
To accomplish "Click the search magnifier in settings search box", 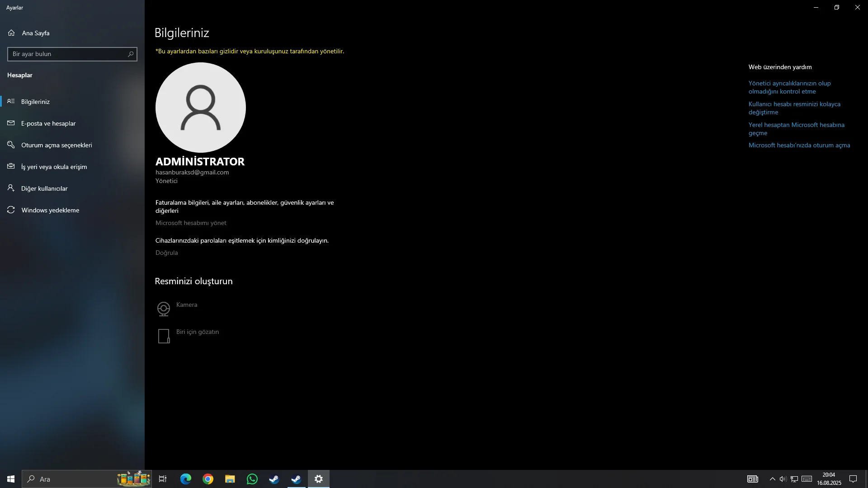I will pyautogui.click(x=131, y=54).
